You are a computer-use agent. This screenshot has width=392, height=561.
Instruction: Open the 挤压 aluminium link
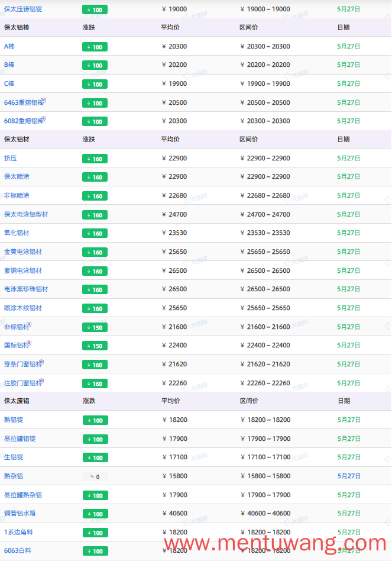coord(11,158)
